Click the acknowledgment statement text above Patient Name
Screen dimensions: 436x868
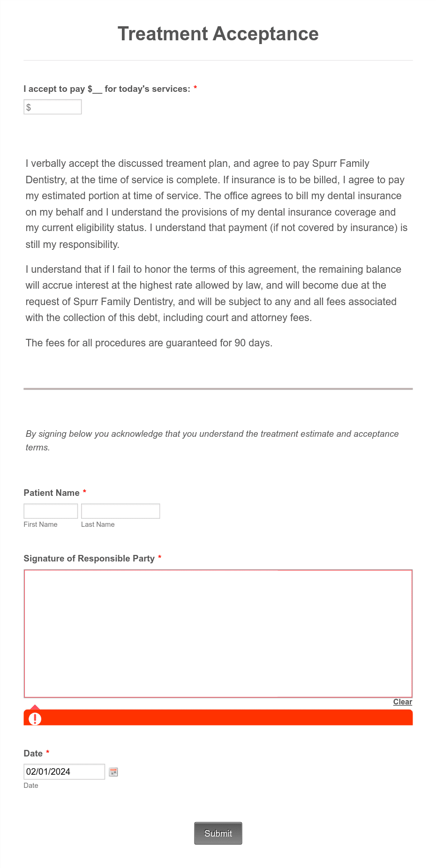212,440
